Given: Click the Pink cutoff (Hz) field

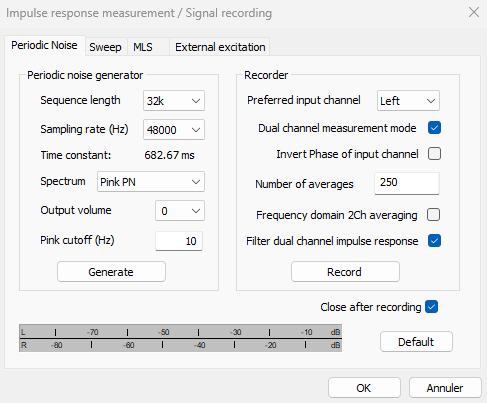Looking at the screenshot, I should tap(179, 241).
